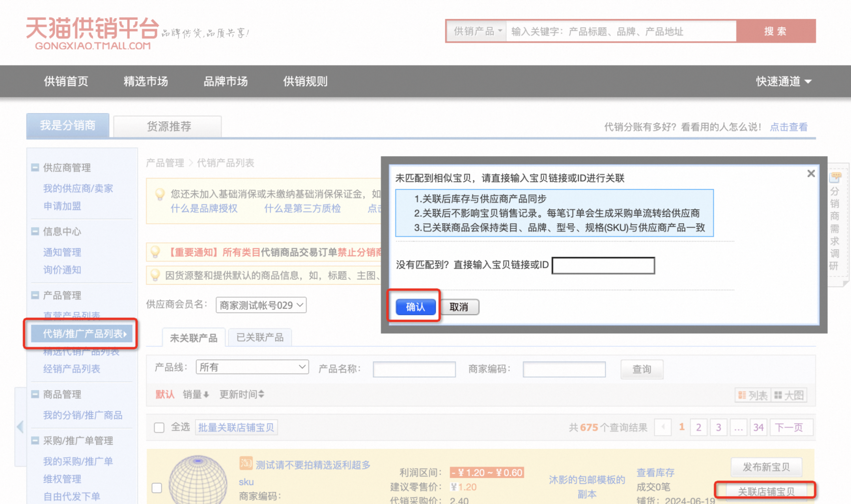The height and width of the screenshot is (504, 851).
Task: Collapse the 采购/推广单管理 sidebar section
Action: coord(35,441)
